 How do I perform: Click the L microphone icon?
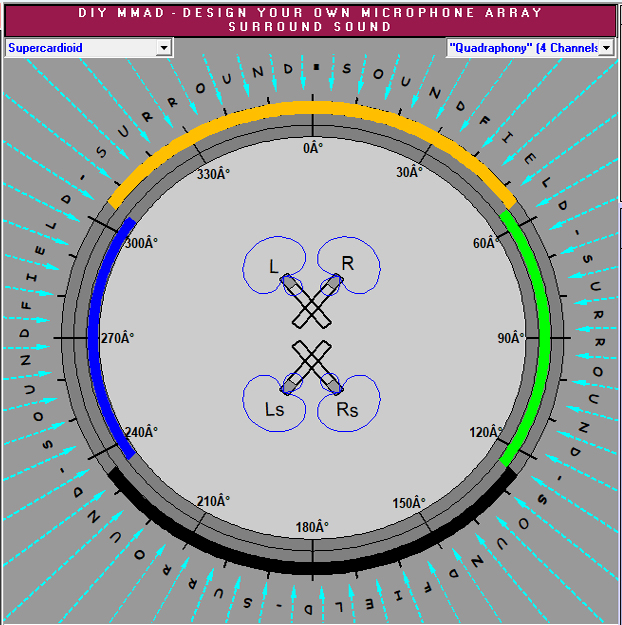tap(290, 286)
